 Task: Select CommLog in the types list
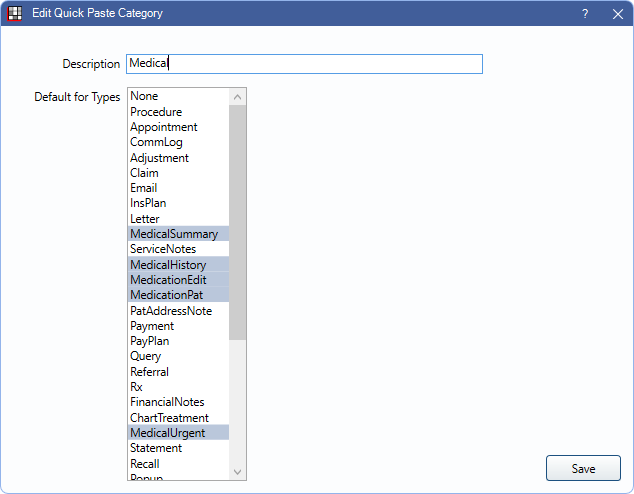click(178, 142)
